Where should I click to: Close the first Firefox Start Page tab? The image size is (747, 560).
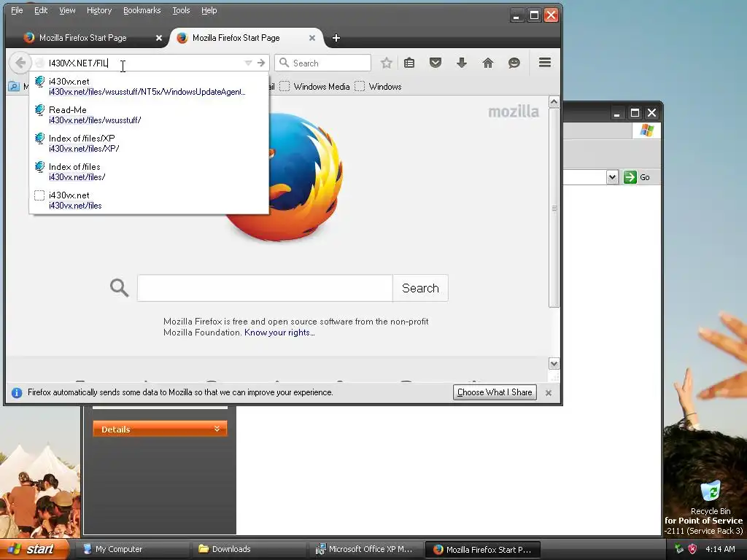click(158, 38)
